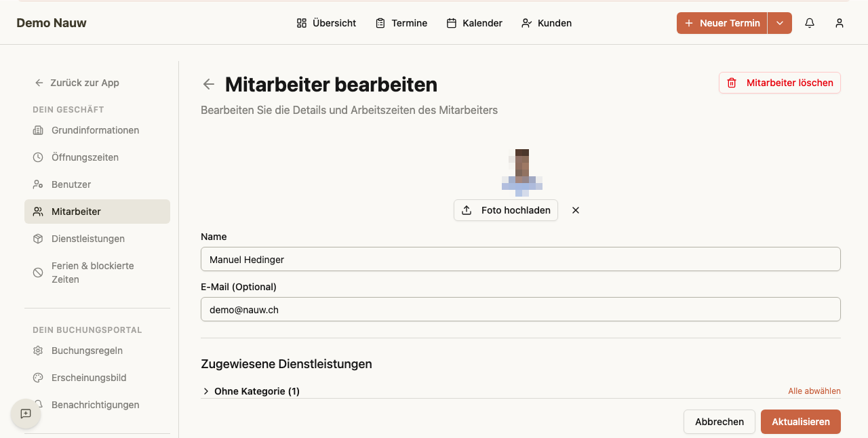Viewport: 868px width, 438px height.
Task: Click the Erscheinungsbild palette icon
Action: point(38,378)
